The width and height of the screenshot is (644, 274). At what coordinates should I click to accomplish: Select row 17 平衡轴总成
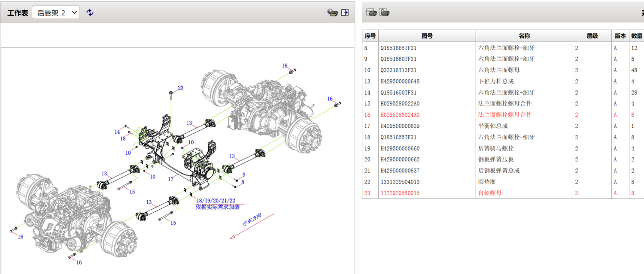(493, 126)
